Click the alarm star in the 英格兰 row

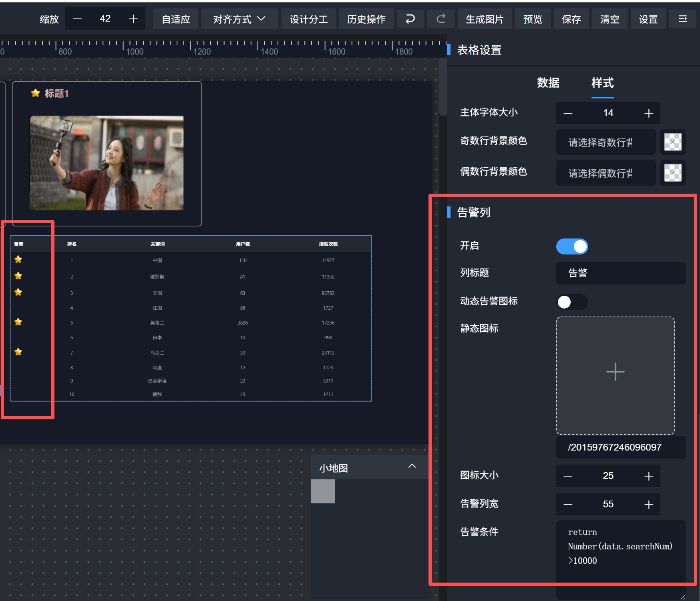18,322
